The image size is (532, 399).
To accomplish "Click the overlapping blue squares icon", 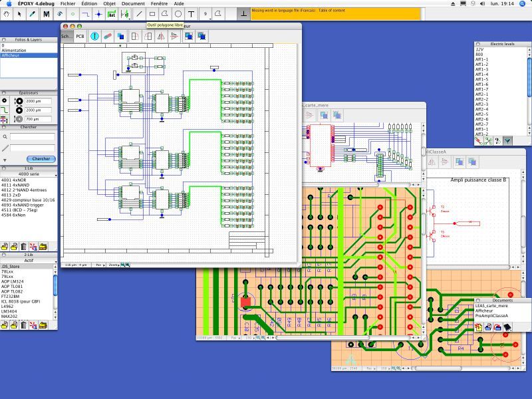I will click(120, 37).
